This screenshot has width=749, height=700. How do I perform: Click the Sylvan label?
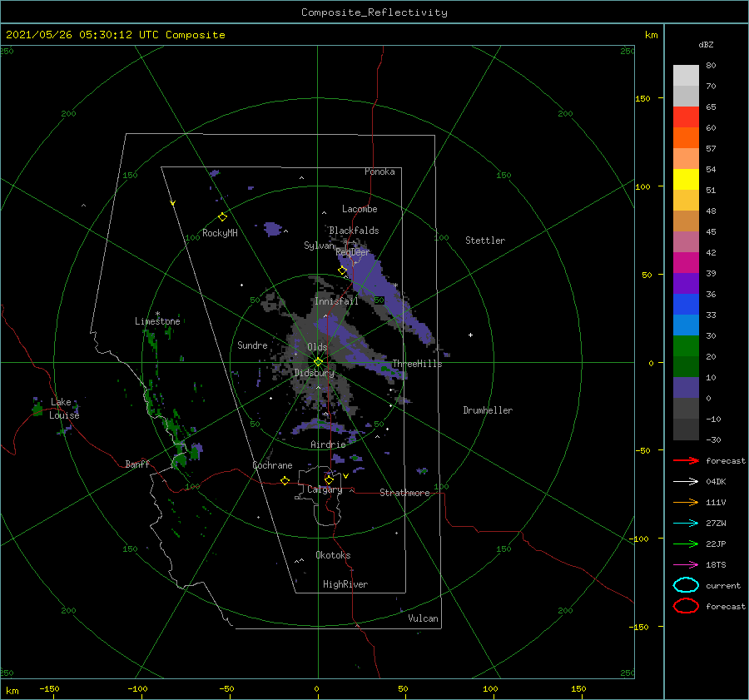(x=319, y=246)
